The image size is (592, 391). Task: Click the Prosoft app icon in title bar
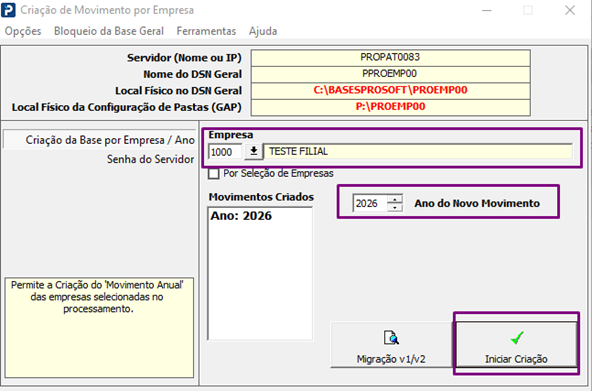tap(8, 10)
